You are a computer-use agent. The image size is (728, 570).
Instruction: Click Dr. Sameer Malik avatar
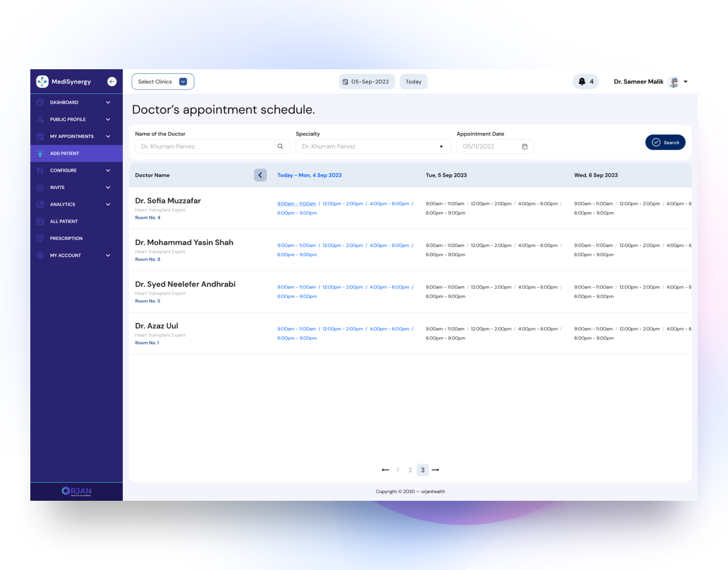673,81
